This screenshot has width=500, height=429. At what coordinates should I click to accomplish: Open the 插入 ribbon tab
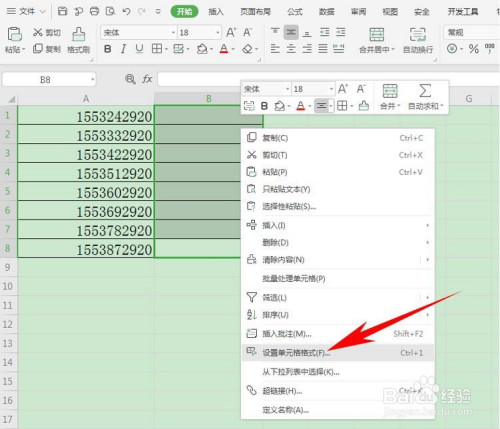click(216, 12)
